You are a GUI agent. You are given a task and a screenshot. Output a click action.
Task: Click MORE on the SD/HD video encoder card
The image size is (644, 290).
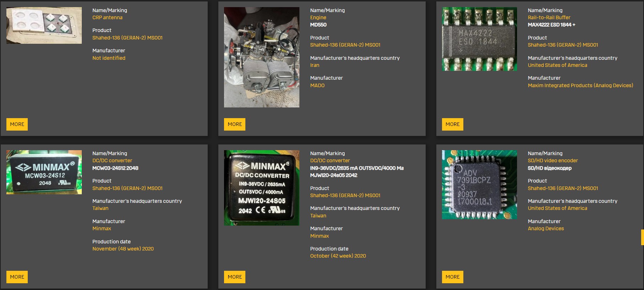click(452, 277)
